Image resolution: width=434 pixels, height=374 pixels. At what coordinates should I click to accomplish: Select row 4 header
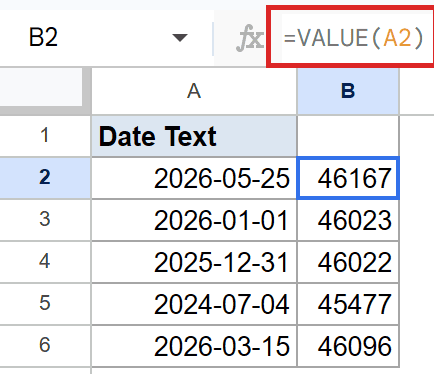point(45,262)
